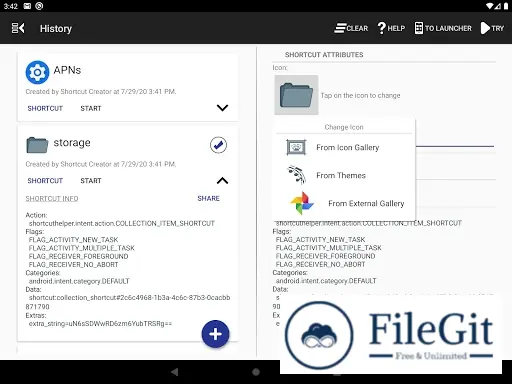Click the Icon Gallery picture frame icon

[296, 147]
